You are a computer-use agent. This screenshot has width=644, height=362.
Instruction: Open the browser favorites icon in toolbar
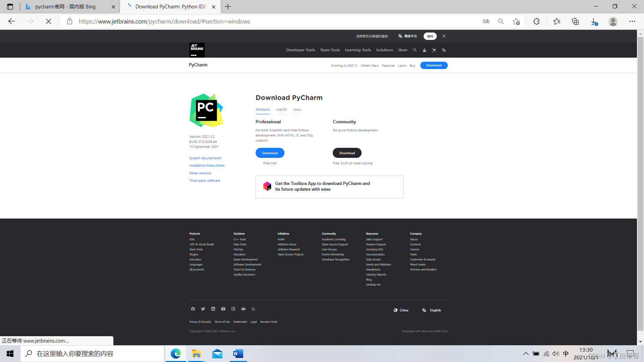(557, 21)
